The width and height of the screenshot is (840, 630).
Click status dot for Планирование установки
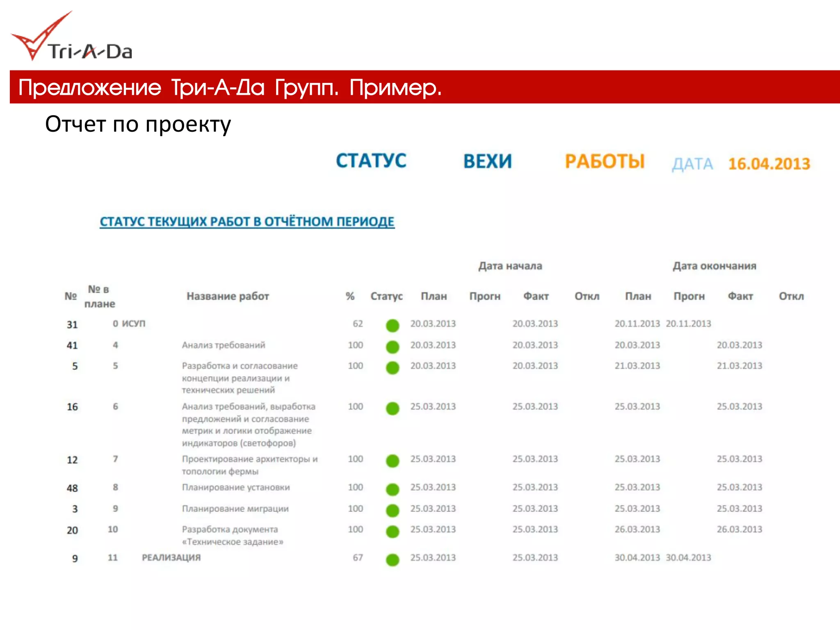[x=393, y=489]
